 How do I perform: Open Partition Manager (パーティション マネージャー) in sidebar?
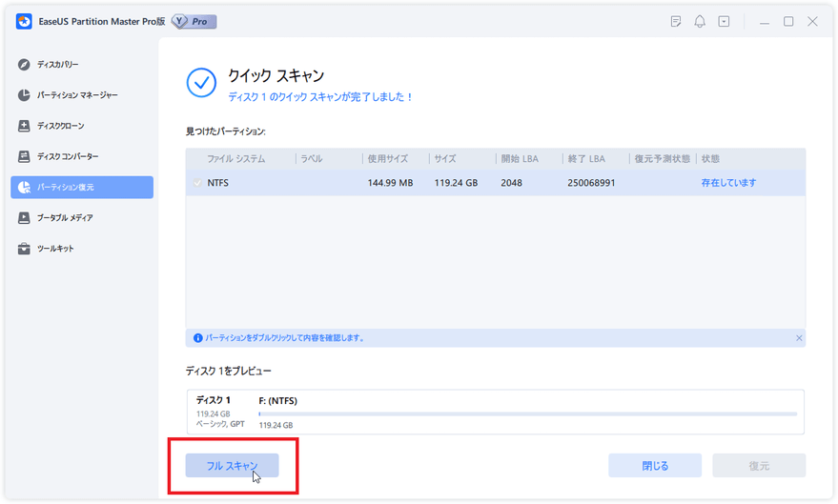point(24,95)
